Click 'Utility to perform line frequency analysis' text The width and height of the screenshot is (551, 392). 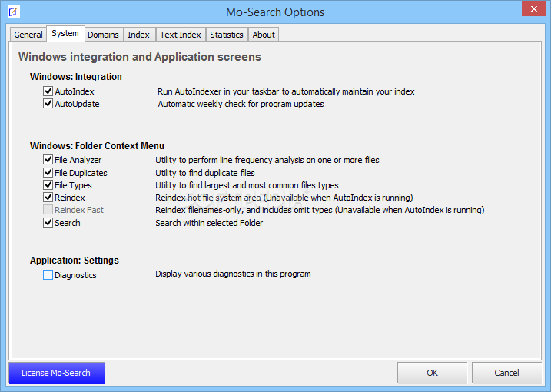[267, 160]
